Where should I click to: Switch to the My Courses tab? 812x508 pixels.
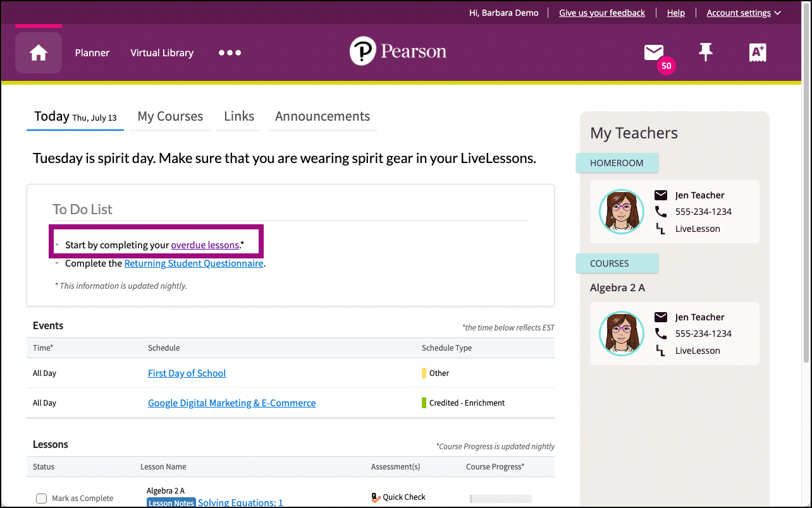coord(170,116)
